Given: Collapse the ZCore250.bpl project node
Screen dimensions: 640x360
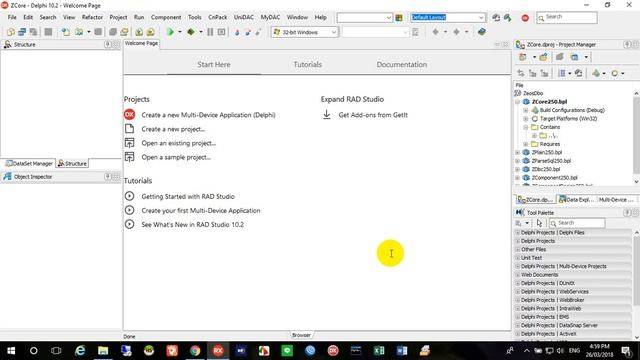Looking at the screenshot, I should click(518, 102).
